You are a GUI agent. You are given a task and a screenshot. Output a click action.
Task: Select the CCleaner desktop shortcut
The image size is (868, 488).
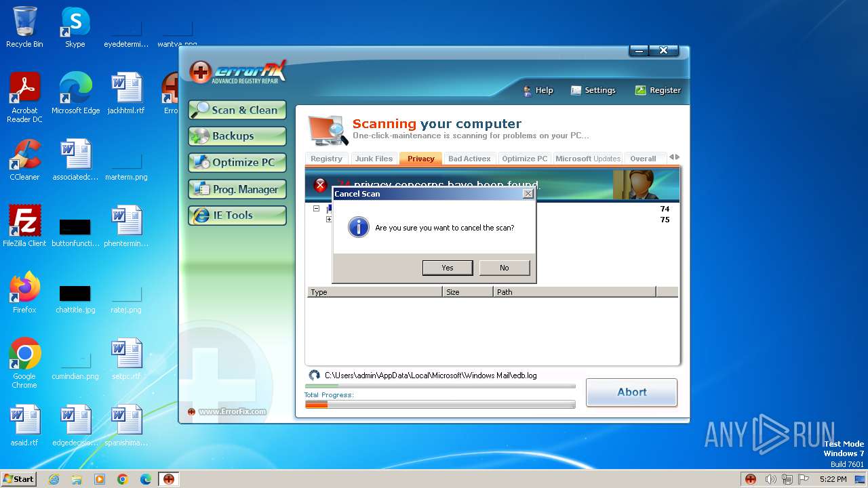click(24, 160)
